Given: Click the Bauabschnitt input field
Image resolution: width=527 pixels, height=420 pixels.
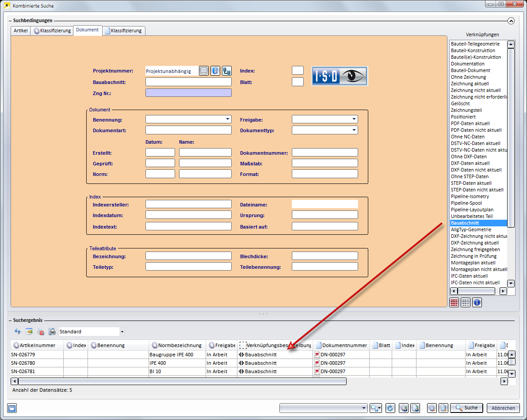Looking at the screenshot, I should point(188,82).
